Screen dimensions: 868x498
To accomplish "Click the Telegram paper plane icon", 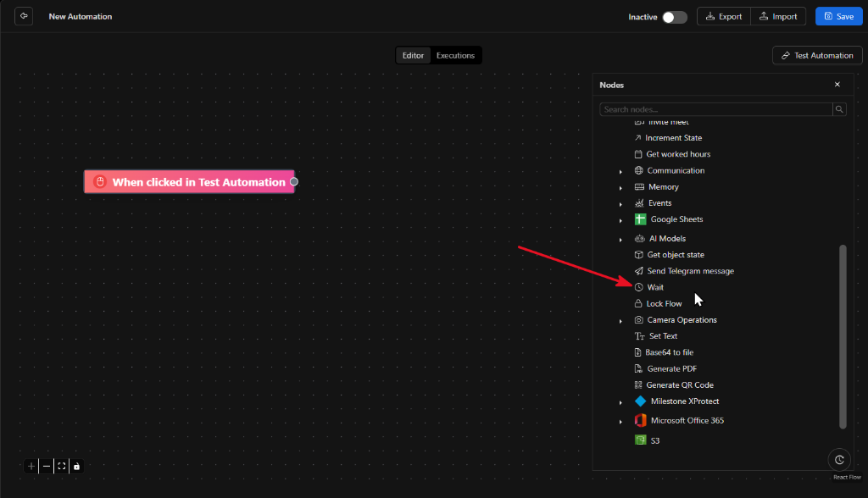I will (639, 271).
